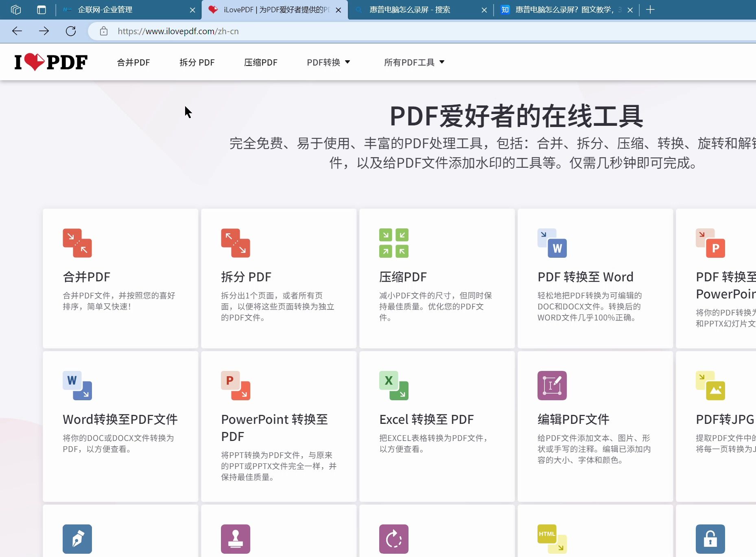Open the Word转换至PDF文件 card title
This screenshot has width=756, height=557.
point(120,419)
